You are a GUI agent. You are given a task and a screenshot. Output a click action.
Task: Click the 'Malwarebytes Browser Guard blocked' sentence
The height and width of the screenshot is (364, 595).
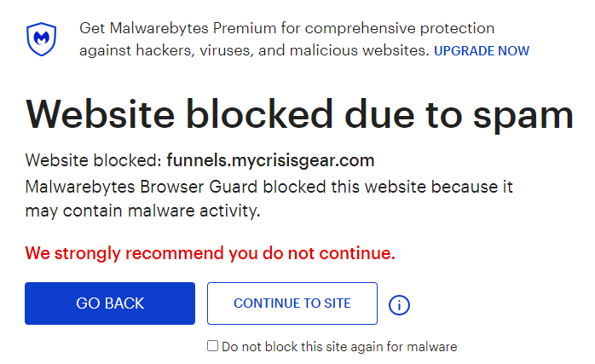pyautogui.click(x=269, y=187)
